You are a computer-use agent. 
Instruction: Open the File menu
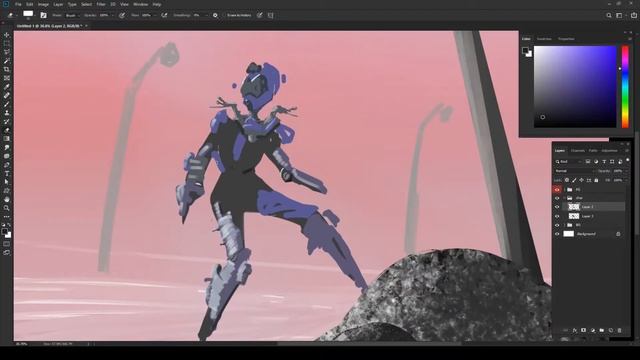coord(18,4)
